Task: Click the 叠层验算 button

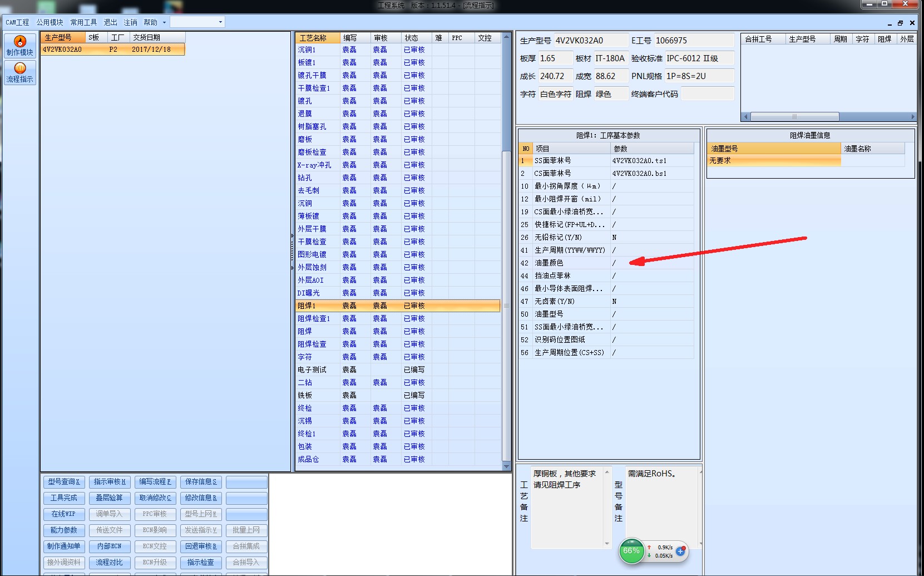Action: [x=110, y=498]
